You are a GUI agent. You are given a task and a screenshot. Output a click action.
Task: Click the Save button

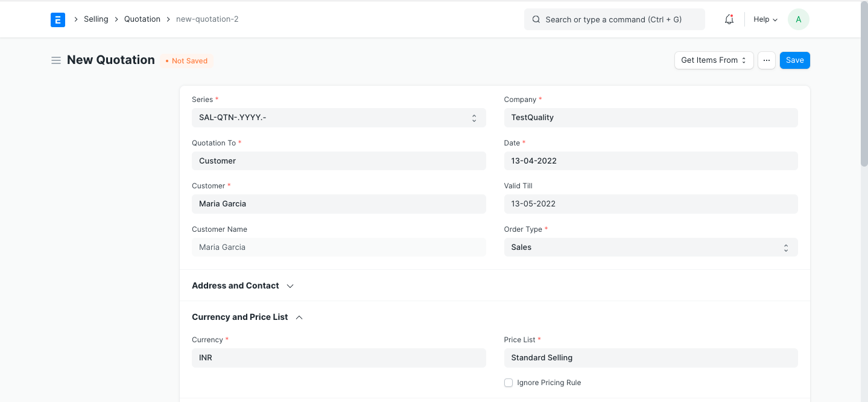click(794, 60)
